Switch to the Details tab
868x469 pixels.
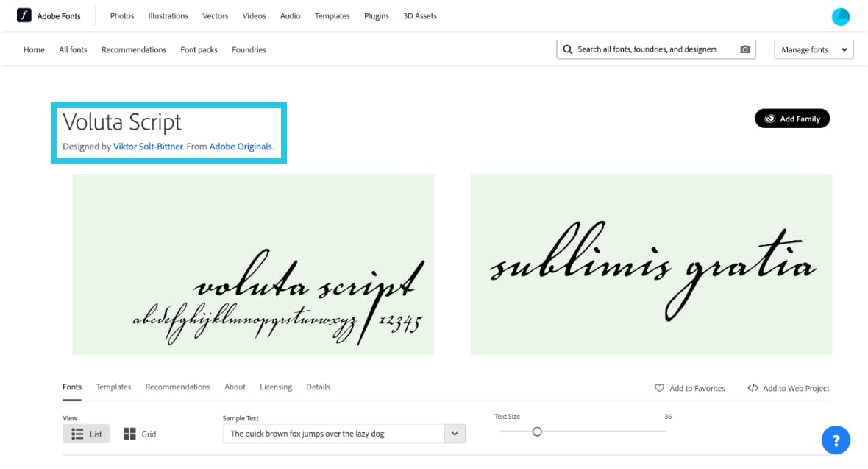click(x=318, y=387)
